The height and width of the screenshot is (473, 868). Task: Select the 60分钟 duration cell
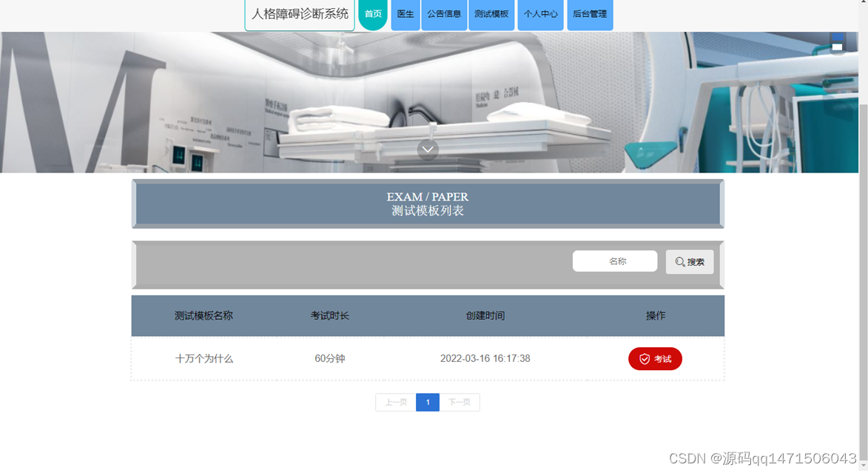point(330,359)
